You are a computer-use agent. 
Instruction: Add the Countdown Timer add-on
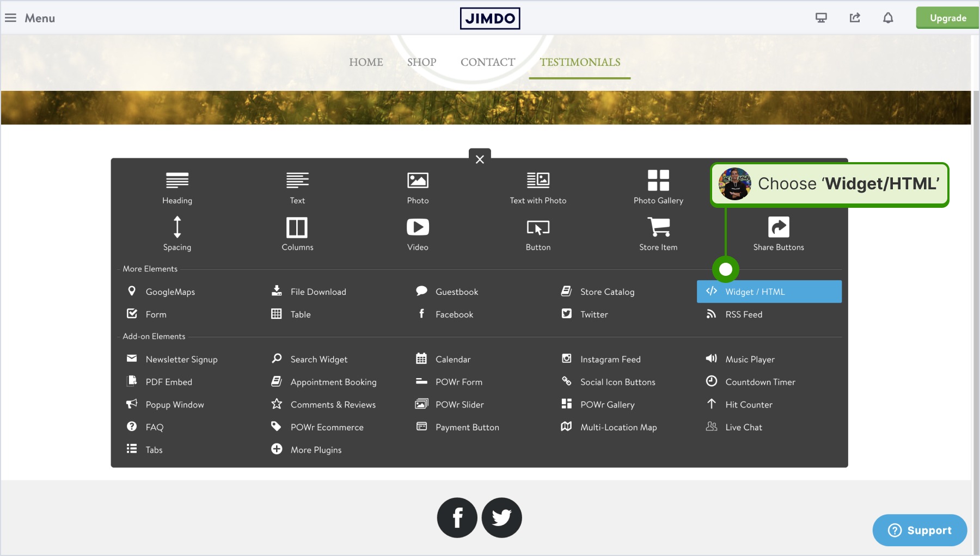point(750,381)
